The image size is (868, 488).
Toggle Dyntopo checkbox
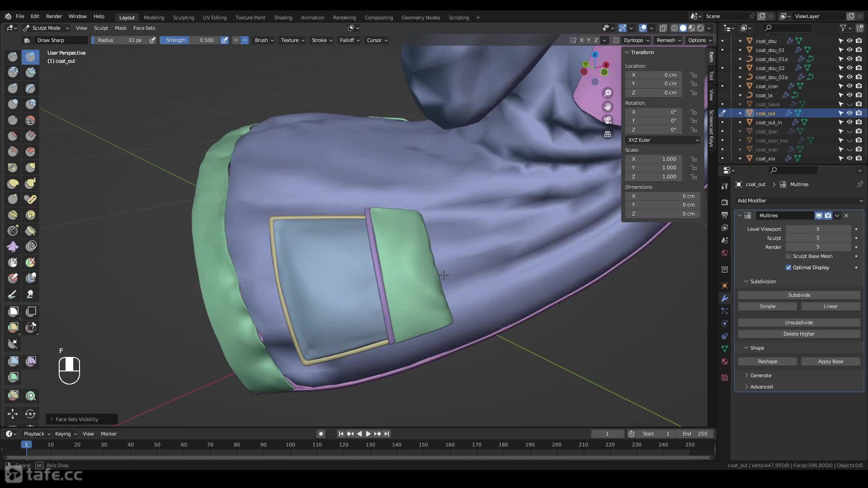point(616,40)
